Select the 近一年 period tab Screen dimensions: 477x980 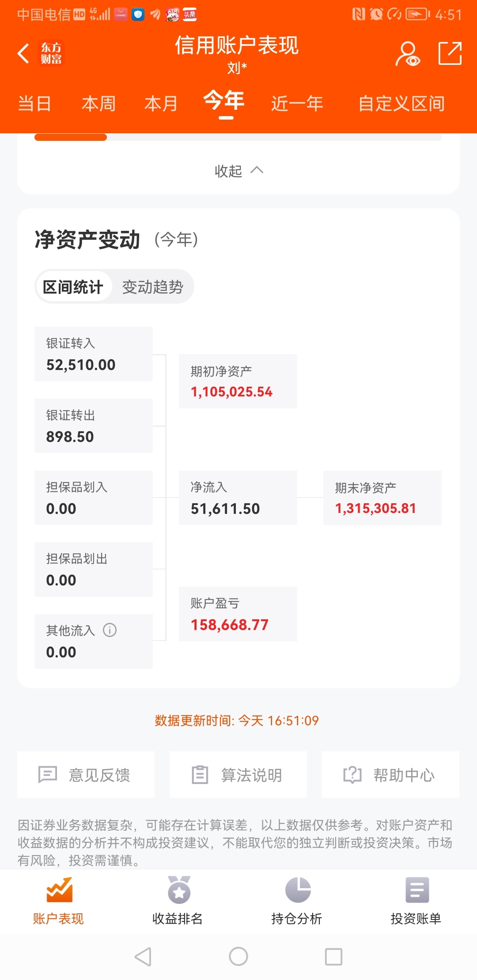[297, 104]
